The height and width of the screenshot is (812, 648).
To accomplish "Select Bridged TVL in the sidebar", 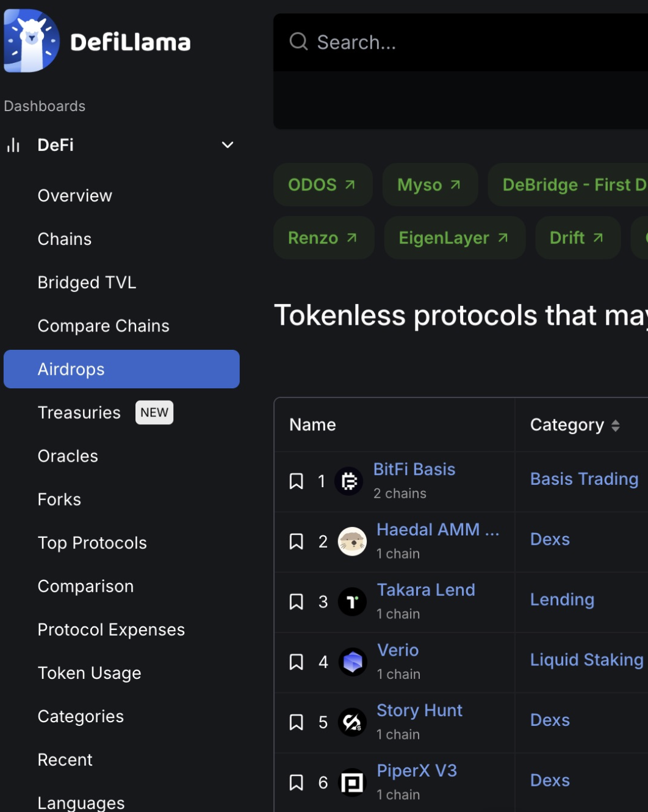I will [87, 283].
